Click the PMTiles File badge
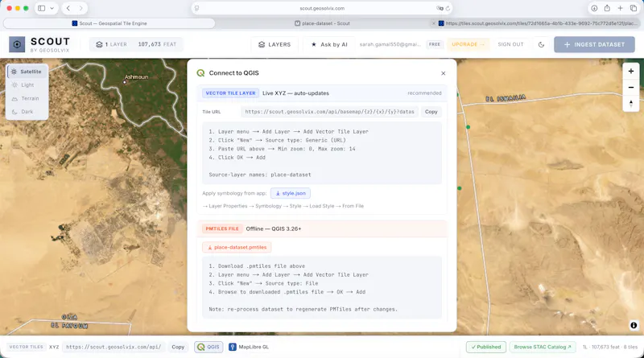This screenshot has height=358, width=644. tap(222, 228)
